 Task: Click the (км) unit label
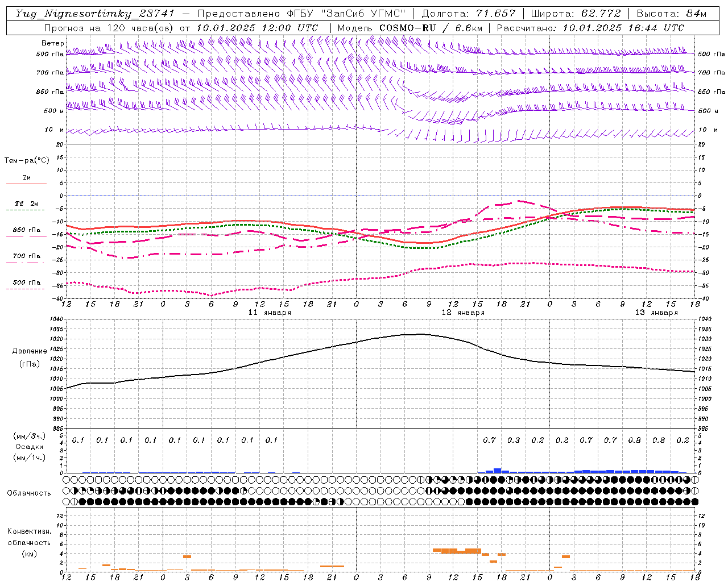coord(29,554)
